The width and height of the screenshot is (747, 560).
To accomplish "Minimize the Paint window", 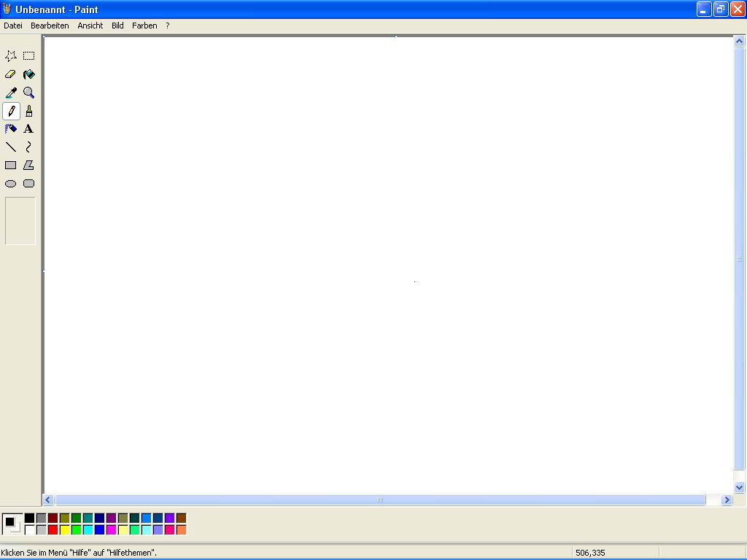I will pyautogui.click(x=704, y=9).
